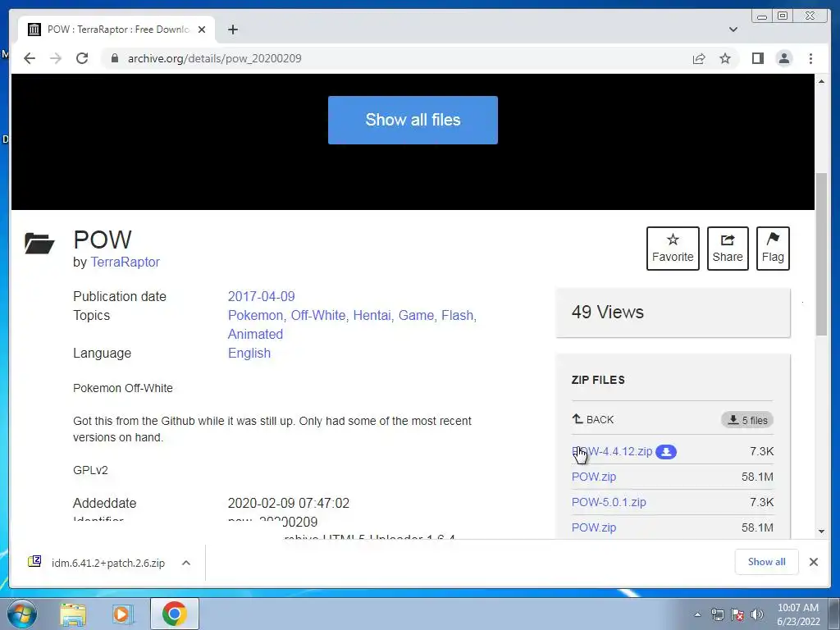Download the POW.zip below POW-5.0.1.zip
The image size is (840, 630).
pos(594,527)
